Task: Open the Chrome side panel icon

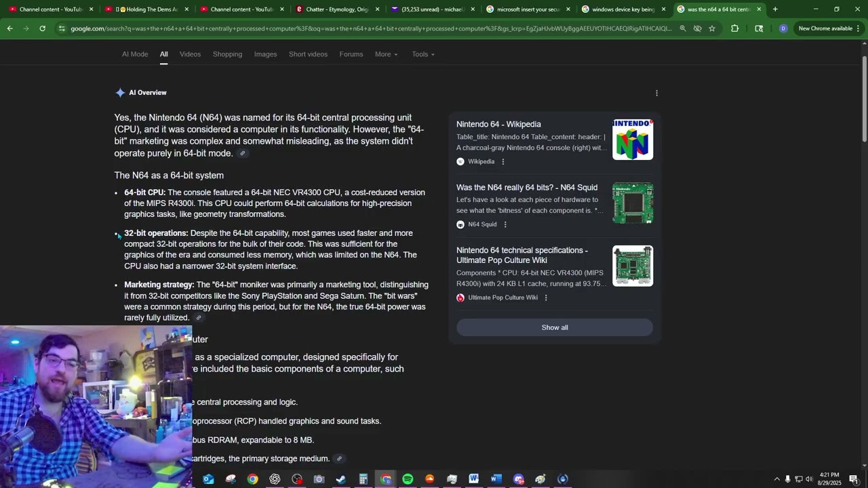Action: pyautogui.click(x=759, y=28)
